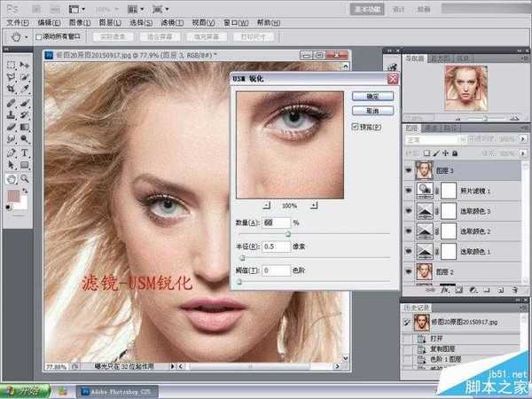The width and height of the screenshot is (532, 399).
Task: Select the Eraser tool
Action: click(12, 127)
